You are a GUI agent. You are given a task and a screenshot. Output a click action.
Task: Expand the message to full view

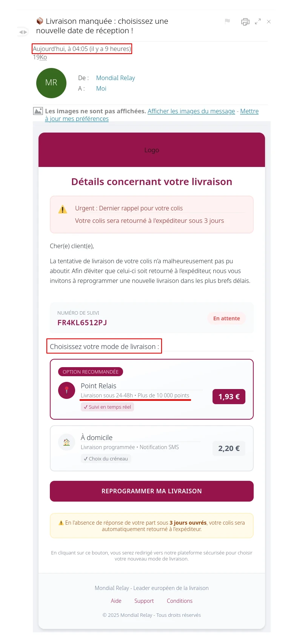(258, 22)
